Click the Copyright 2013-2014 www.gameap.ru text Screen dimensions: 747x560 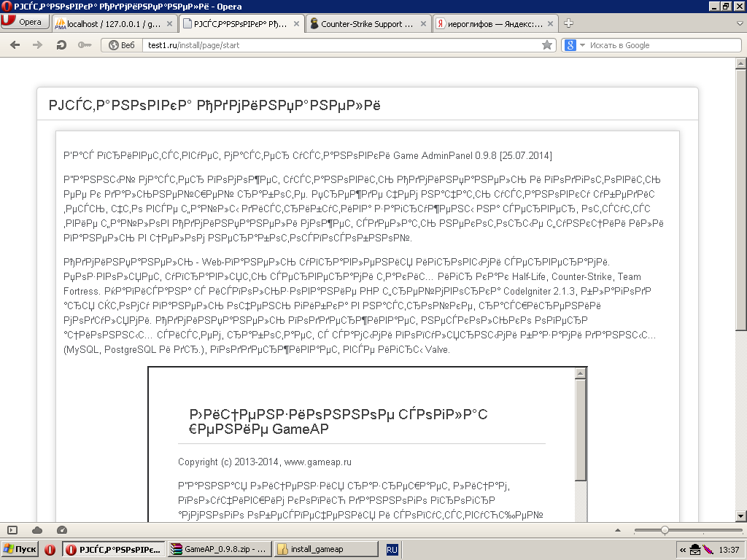coord(265,462)
